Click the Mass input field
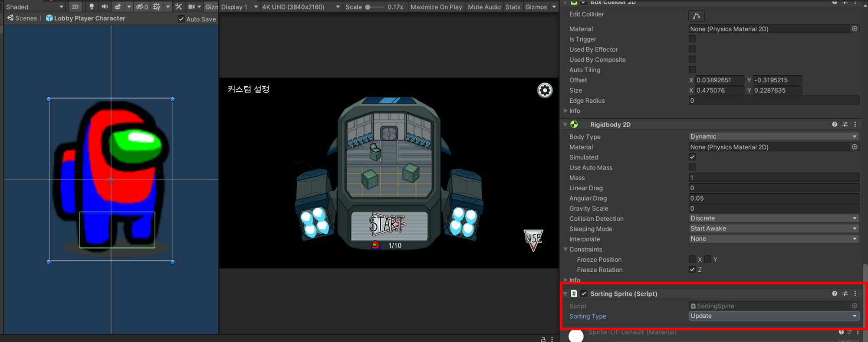The width and height of the screenshot is (868, 342). tap(774, 178)
